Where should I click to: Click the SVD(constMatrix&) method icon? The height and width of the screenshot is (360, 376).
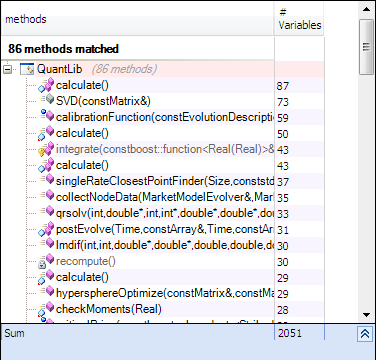click(x=47, y=100)
